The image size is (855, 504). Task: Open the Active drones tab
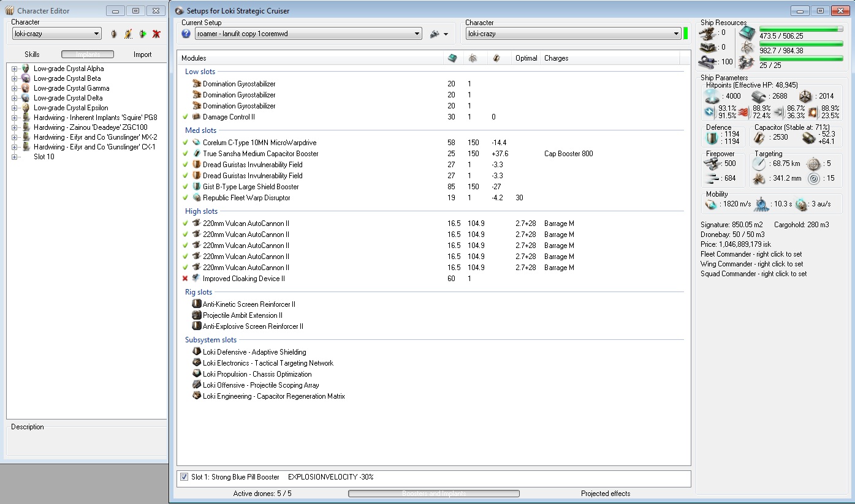(x=262, y=494)
